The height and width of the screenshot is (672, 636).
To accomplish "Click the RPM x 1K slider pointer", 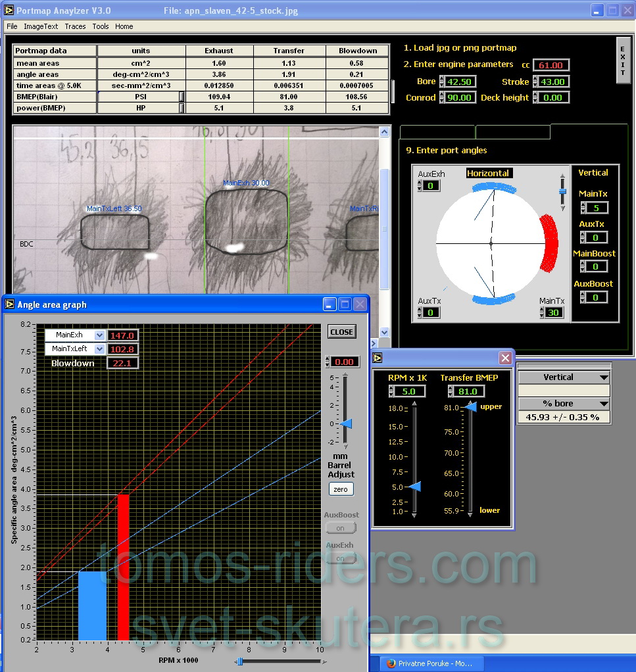I will click(x=415, y=487).
